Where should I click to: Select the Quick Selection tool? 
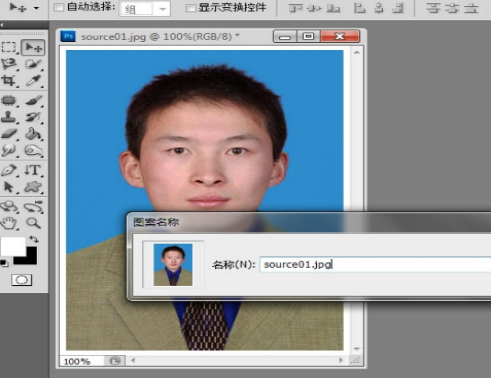(33, 64)
